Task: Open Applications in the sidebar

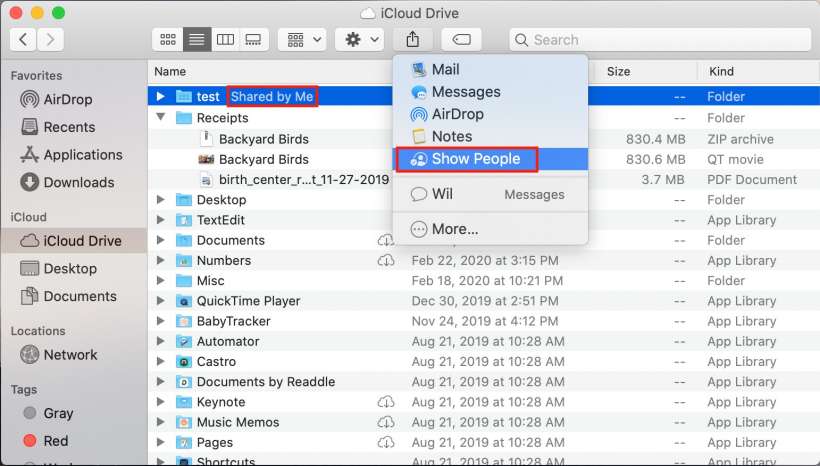Action: [71, 155]
